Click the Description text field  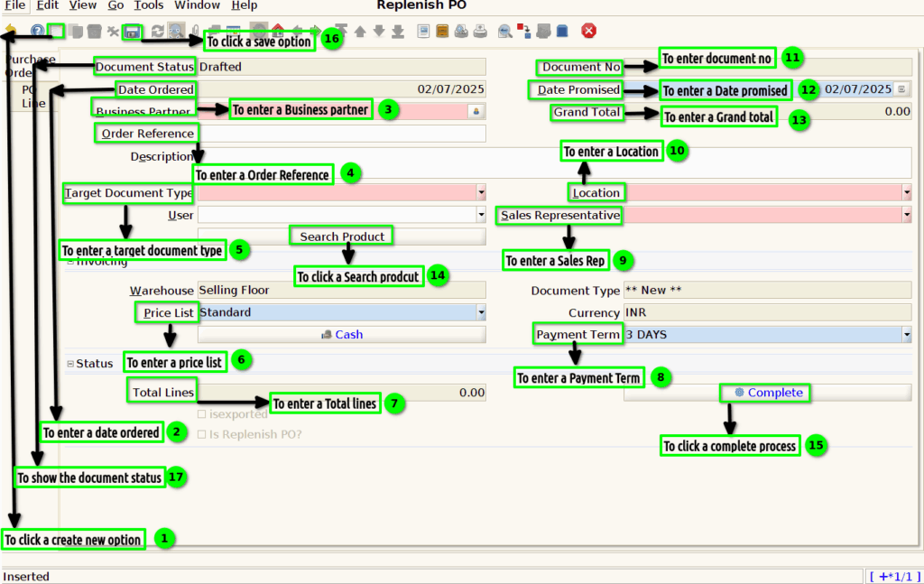[555, 162]
